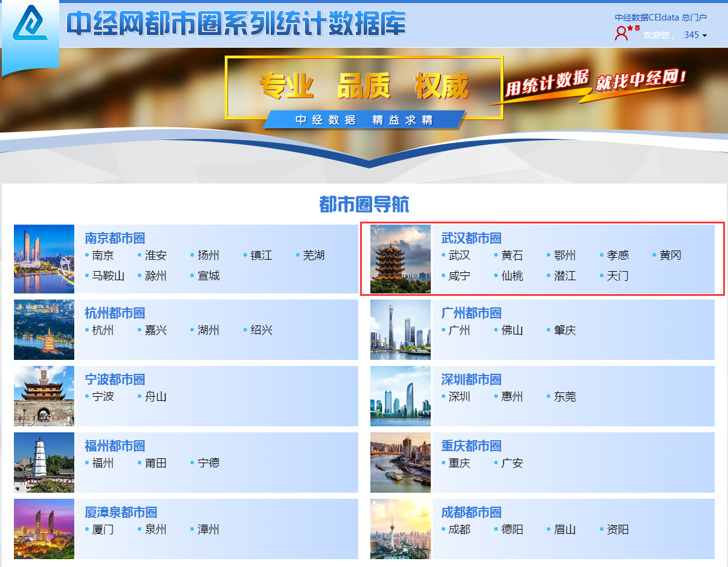Select the city 湖州
The image size is (728, 567).
[x=208, y=330]
